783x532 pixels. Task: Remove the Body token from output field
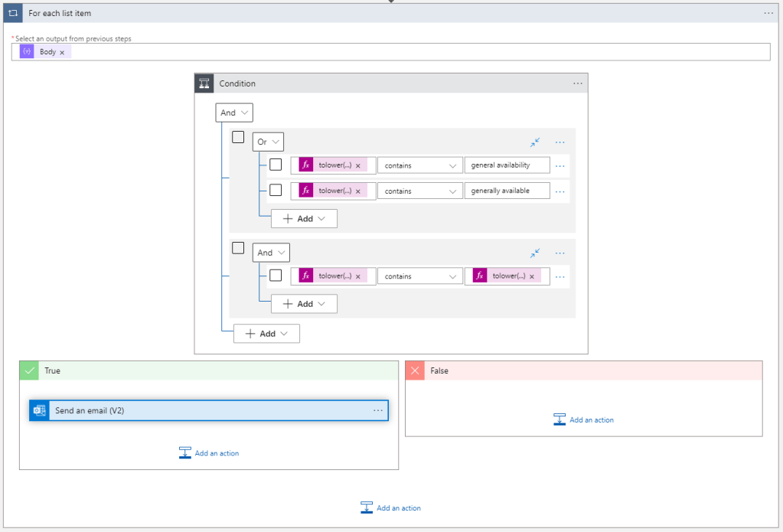[62, 52]
